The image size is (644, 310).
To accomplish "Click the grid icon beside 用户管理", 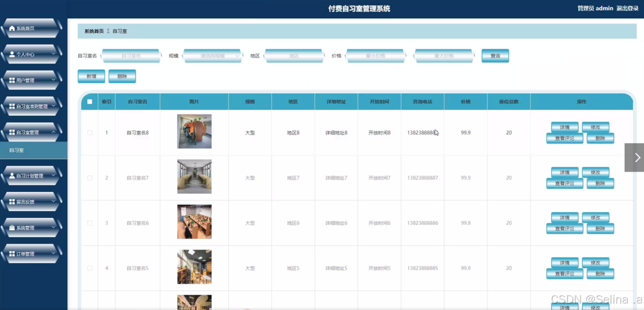I will tap(12, 80).
